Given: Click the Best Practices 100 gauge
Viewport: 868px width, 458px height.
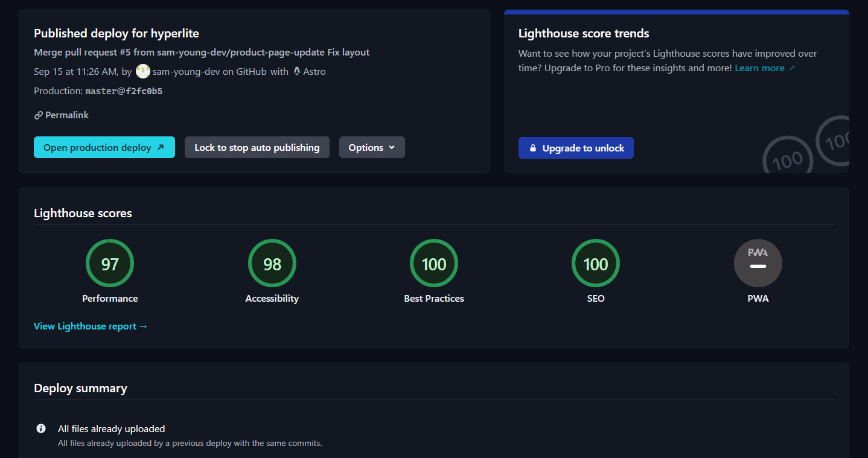Looking at the screenshot, I should pos(434,264).
